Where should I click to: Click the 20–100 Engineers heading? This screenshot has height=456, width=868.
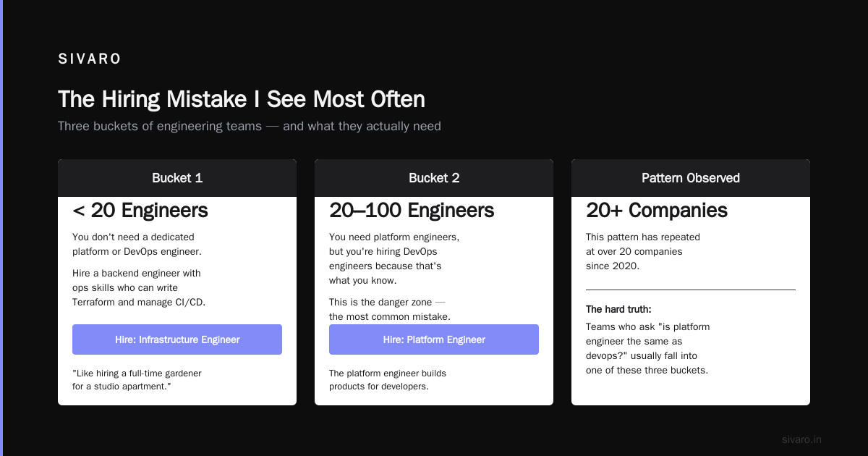412,211
